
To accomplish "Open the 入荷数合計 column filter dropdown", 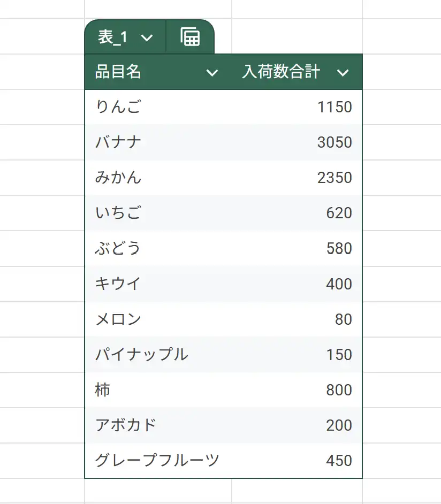I will pos(345,72).
